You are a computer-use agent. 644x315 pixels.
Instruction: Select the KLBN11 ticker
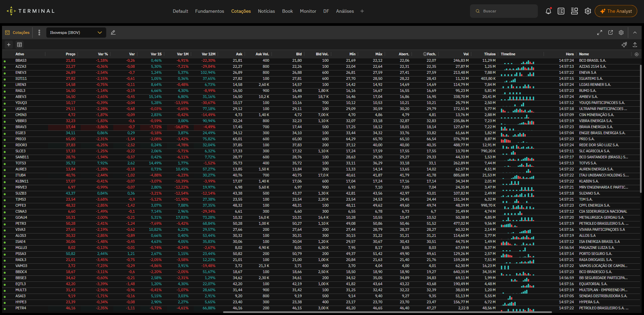pyautogui.click(x=22, y=181)
